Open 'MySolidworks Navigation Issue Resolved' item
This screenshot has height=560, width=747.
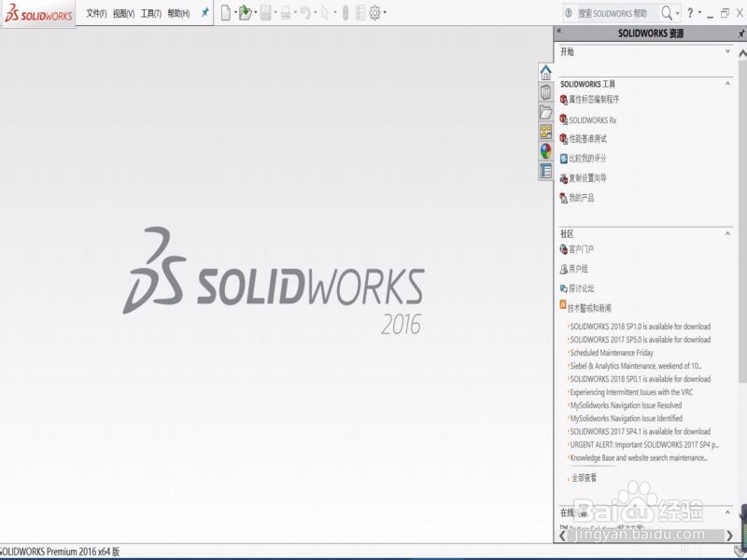(626, 405)
